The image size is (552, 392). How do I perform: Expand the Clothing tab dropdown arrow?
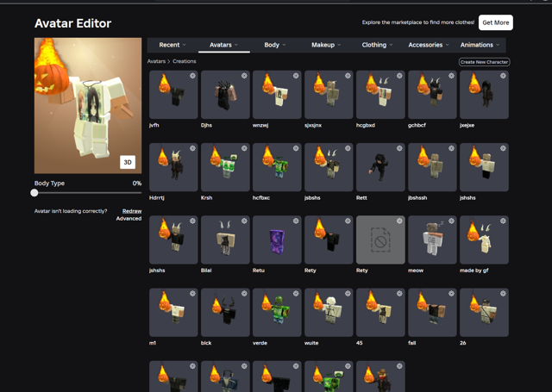391,45
